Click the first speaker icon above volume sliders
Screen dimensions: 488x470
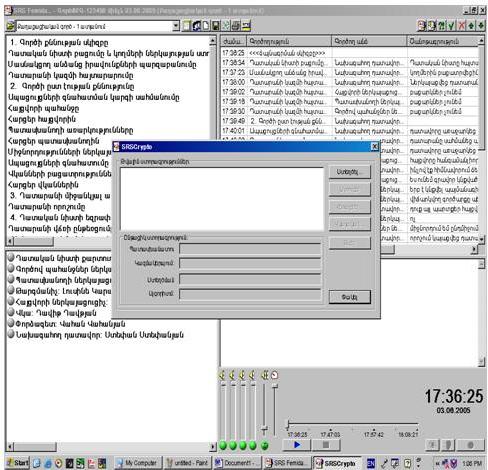(222, 376)
